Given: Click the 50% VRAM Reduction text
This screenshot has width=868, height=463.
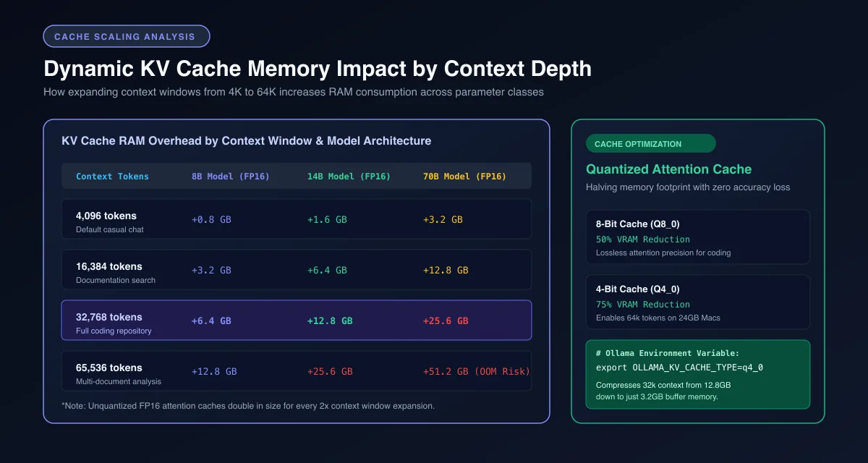Looking at the screenshot, I should 643,239.
